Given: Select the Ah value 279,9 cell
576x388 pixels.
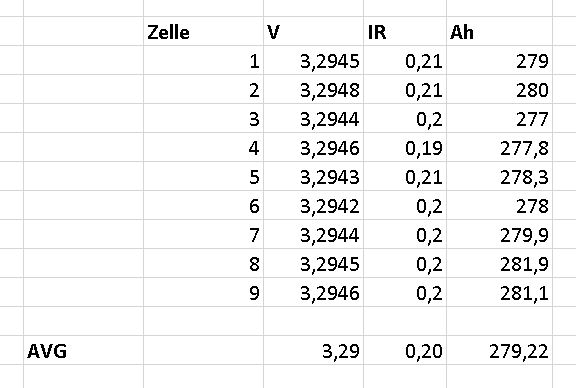Looking at the screenshot, I should click(x=500, y=234).
